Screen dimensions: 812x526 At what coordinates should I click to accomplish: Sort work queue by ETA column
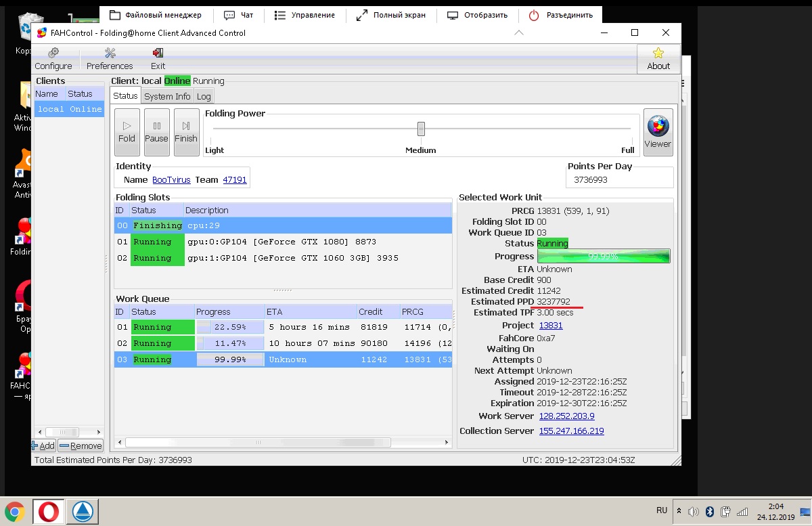pos(311,312)
